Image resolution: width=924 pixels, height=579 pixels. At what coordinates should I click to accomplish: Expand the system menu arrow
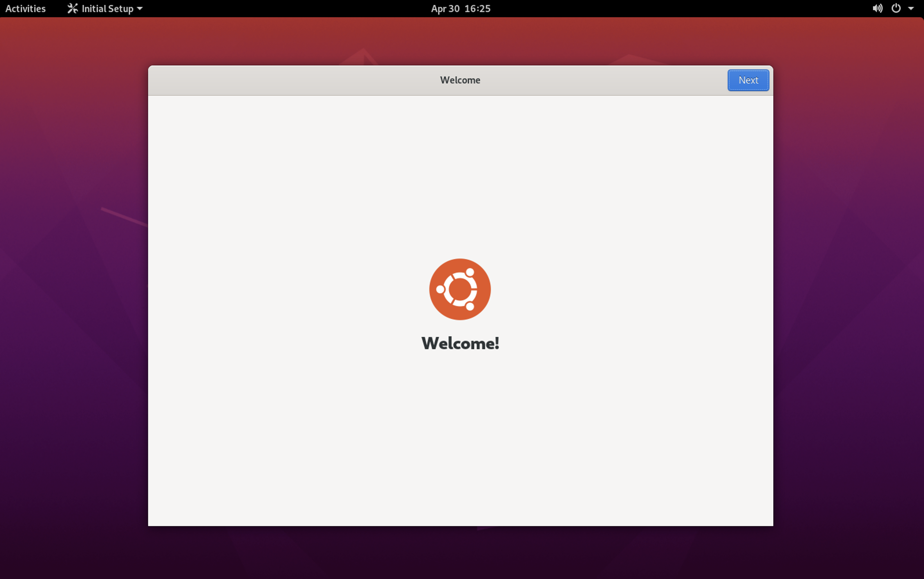pos(911,8)
